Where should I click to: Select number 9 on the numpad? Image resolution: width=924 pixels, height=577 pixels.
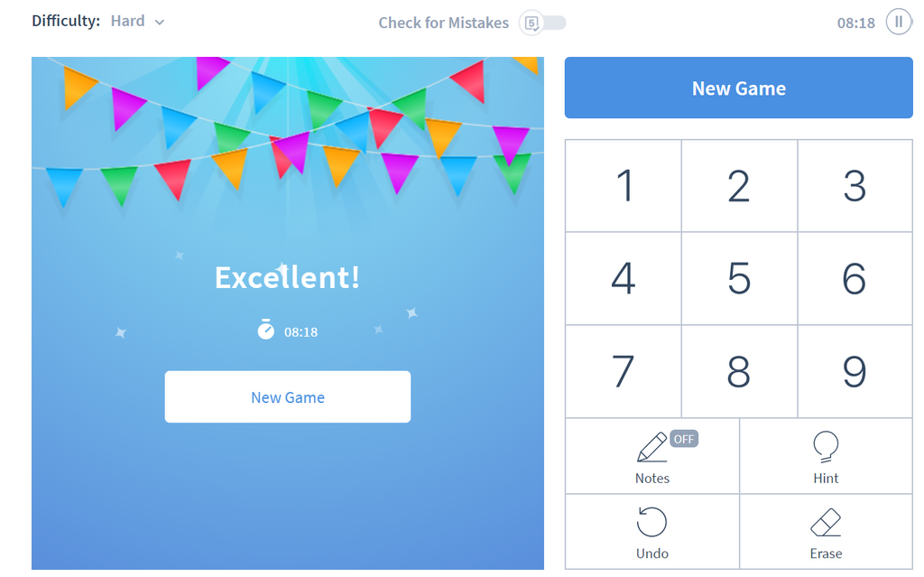854,371
